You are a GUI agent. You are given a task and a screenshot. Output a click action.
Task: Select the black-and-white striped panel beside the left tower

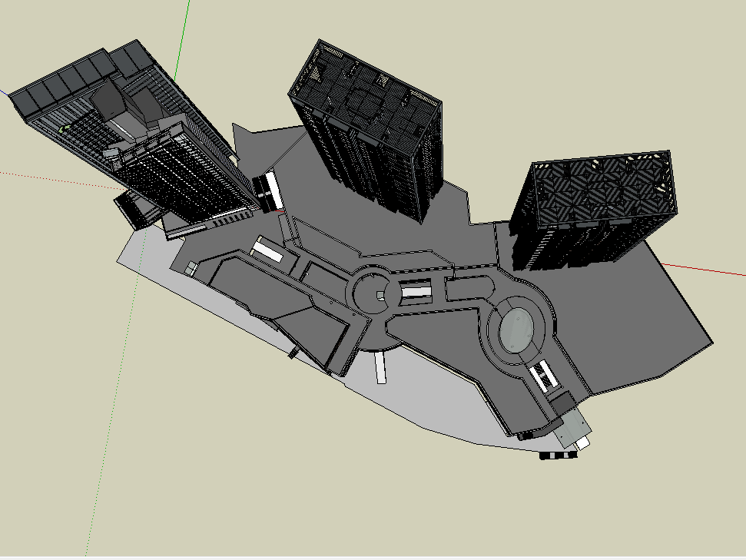pos(267,191)
